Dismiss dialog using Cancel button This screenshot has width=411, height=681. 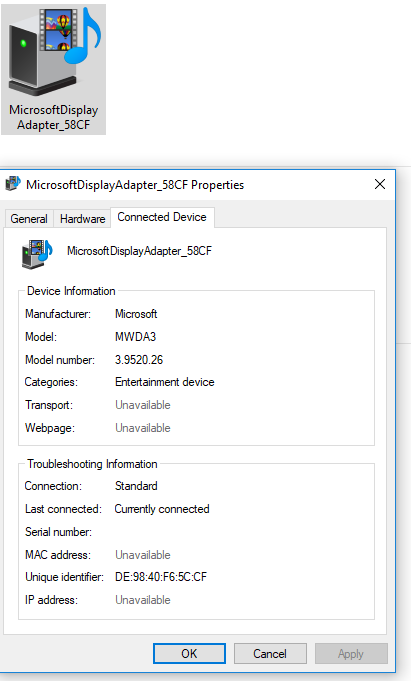270,654
